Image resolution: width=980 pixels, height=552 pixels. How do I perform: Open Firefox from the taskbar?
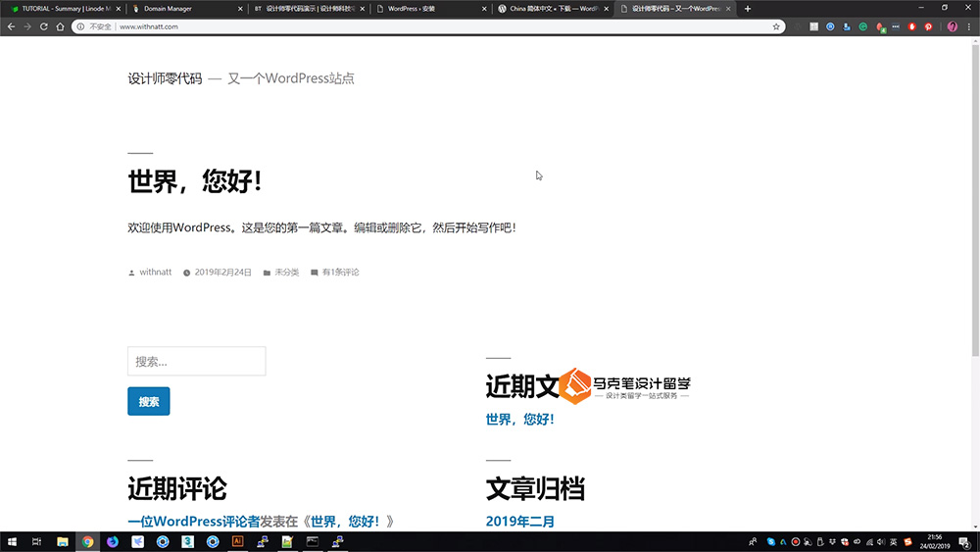click(113, 542)
